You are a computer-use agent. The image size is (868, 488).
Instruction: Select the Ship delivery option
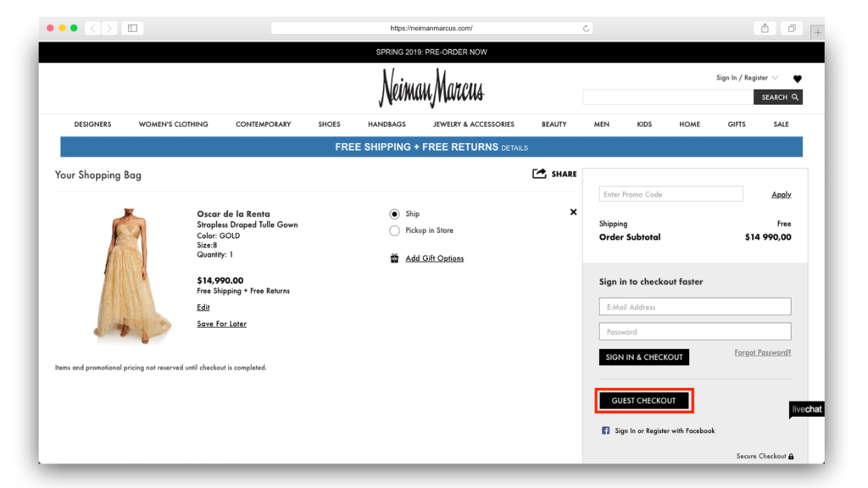[x=394, y=214]
